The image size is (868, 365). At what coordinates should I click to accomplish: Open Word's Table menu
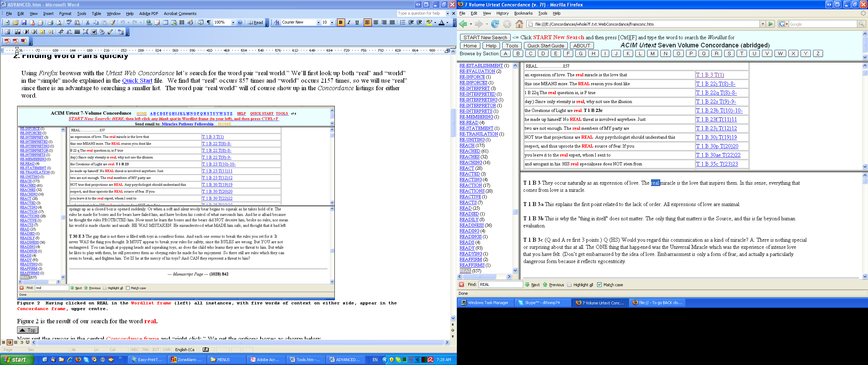point(96,14)
